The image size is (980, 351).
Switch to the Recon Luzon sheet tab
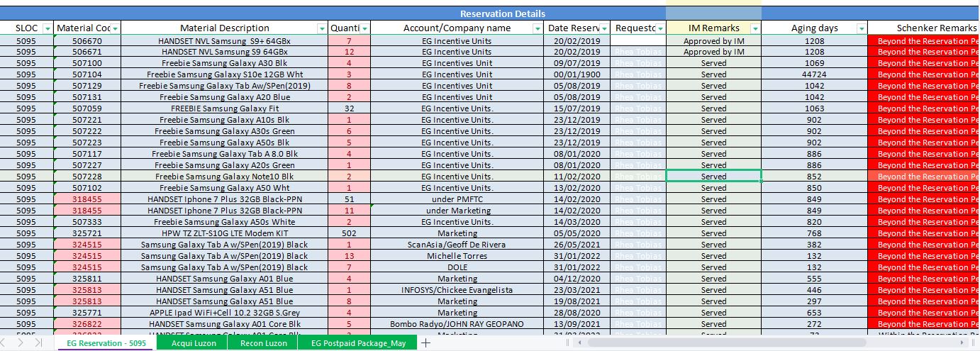coord(262,343)
